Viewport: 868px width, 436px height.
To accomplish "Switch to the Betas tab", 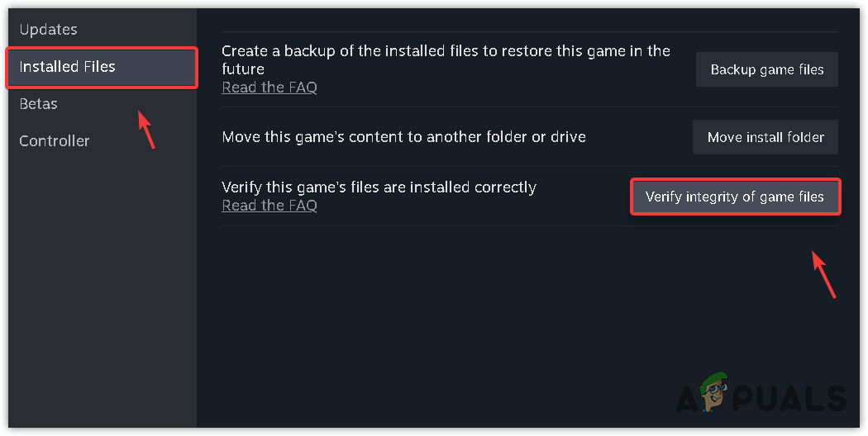I will (38, 104).
